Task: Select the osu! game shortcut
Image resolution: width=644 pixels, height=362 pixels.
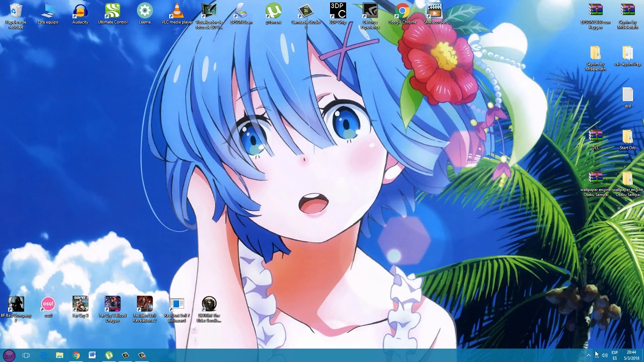Action: pos(48,307)
